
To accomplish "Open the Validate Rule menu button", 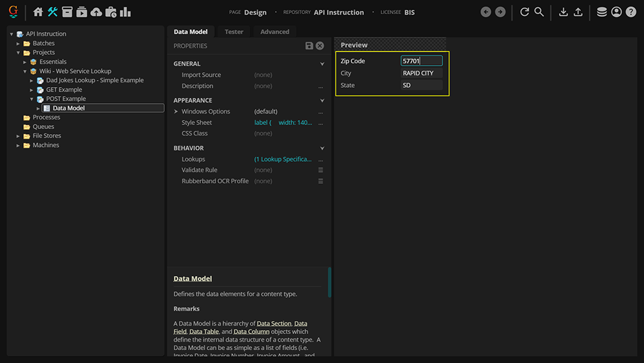I will pos(321,170).
